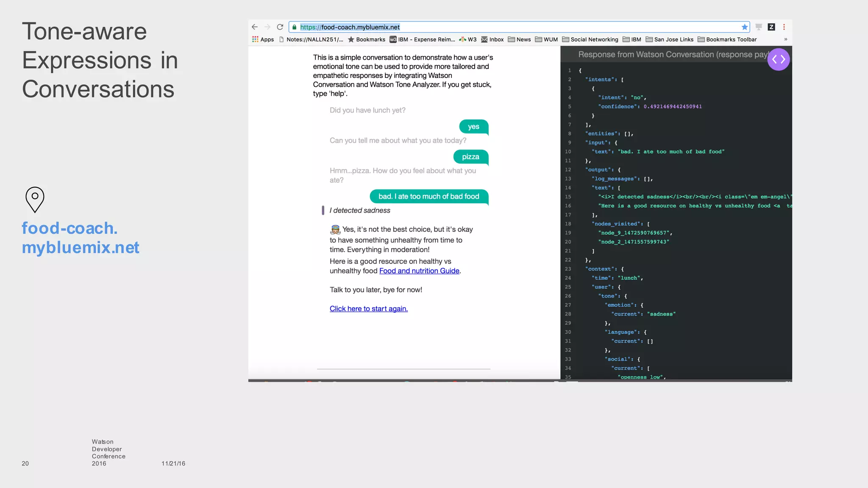
Task: Click the slide date 11/21/16
Action: 173,463
